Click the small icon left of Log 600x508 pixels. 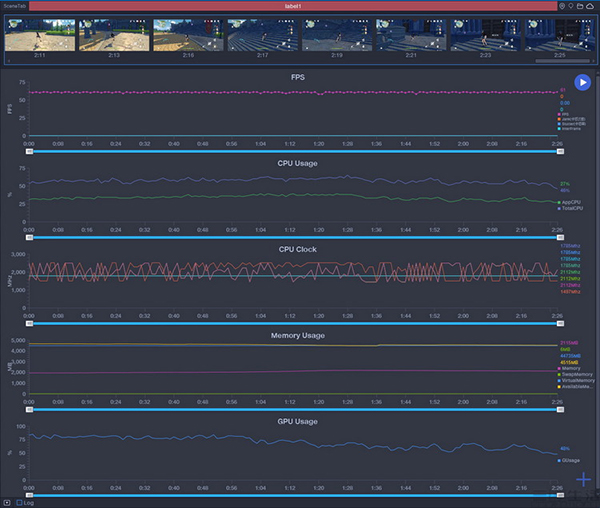click(x=7, y=502)
